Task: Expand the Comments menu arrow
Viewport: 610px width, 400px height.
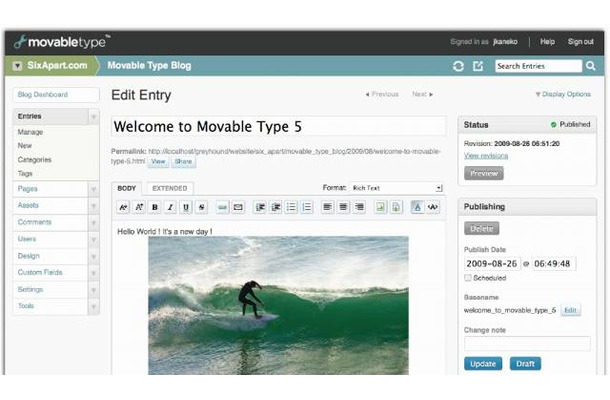Action: (93, 223)
